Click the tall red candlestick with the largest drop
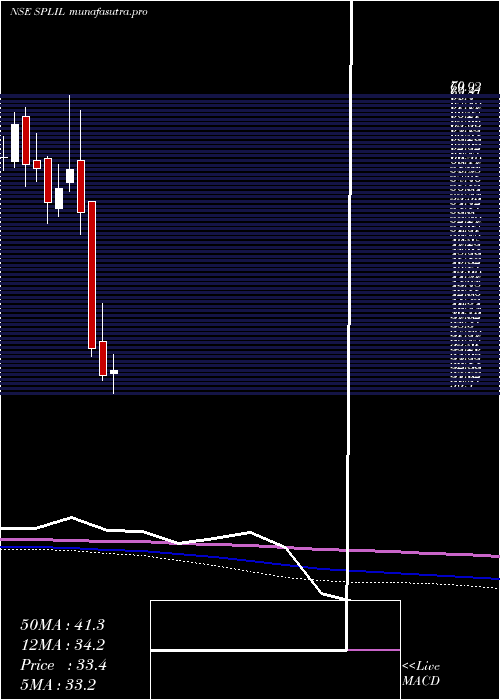The width and height of the screenshot is (500, 700). (x=92, y=275)
